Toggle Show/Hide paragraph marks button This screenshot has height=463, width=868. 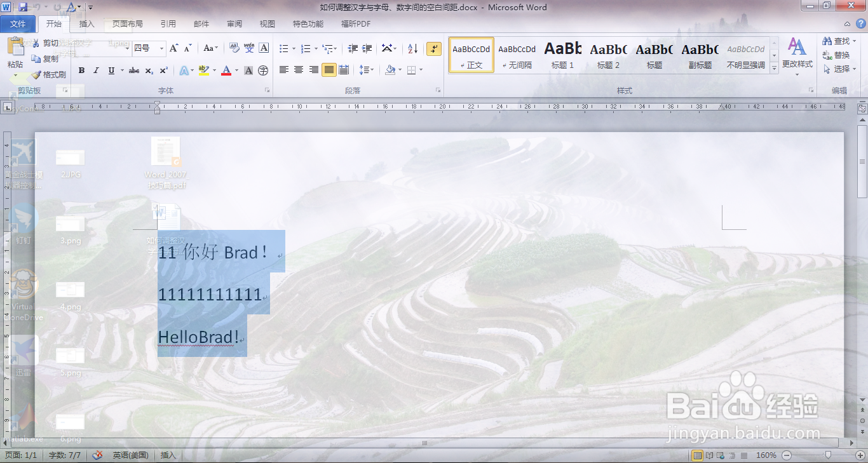[x=434, y=48]
